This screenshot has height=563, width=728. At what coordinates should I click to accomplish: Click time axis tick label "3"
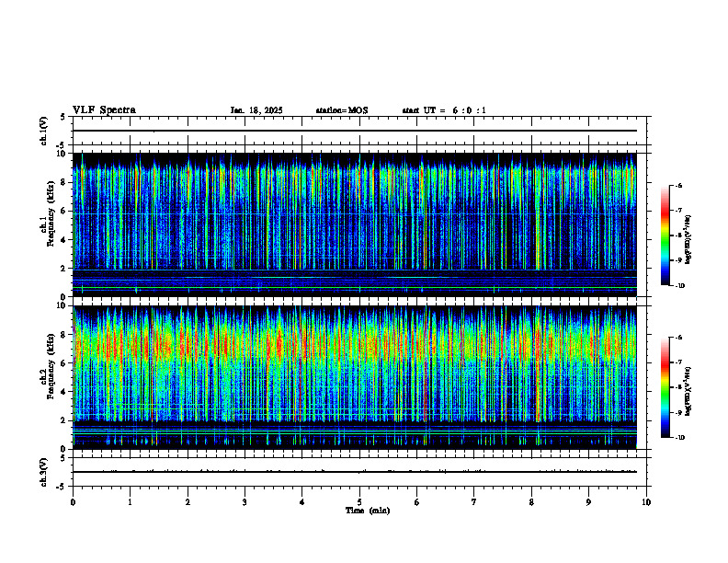tap(245, 502)
